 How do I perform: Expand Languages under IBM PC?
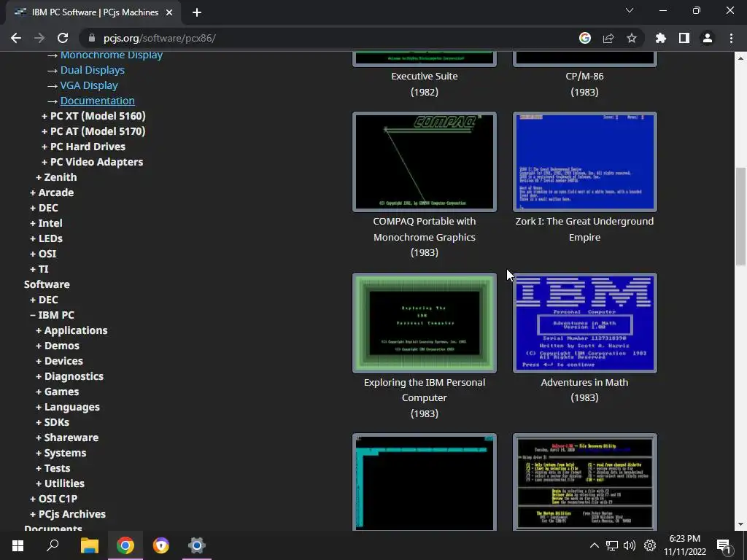68,407
